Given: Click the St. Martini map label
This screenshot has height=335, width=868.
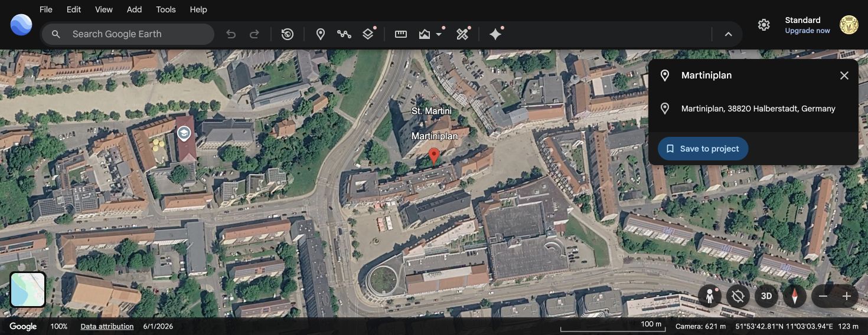Looking at the screenshot, I should [432, 111].
